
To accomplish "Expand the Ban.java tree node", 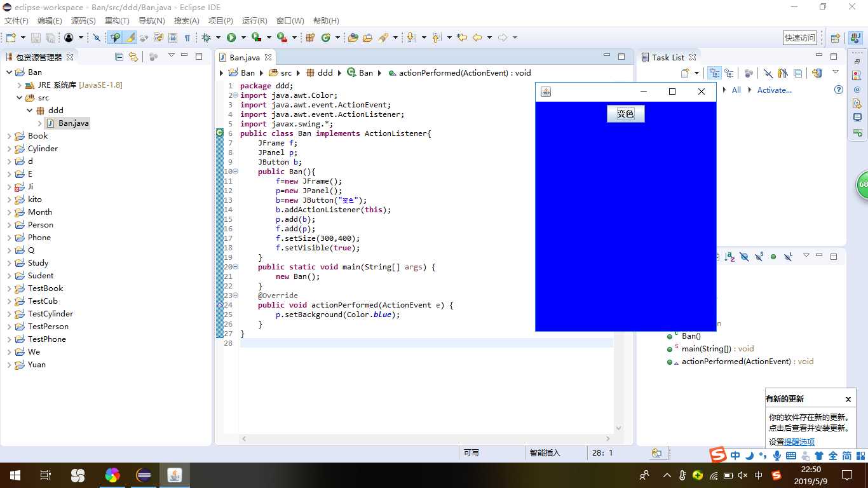I will [x=40, y=123].
